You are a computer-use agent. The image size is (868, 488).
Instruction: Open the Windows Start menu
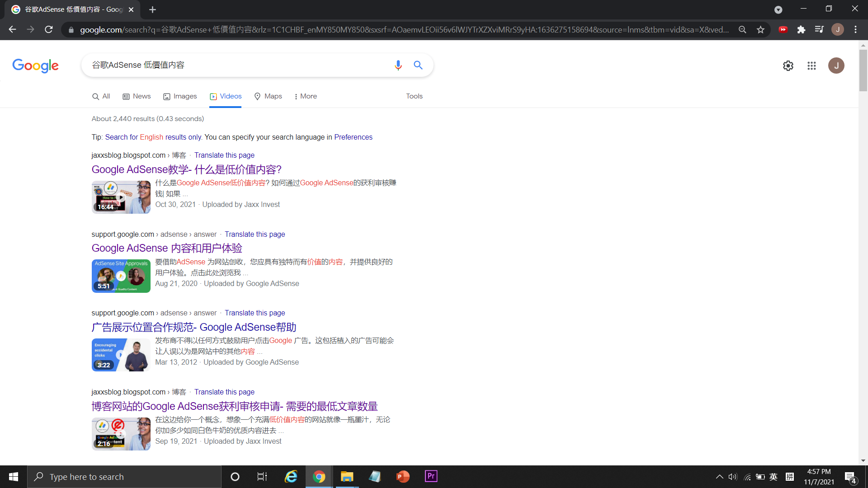click(x=14, y=477)
